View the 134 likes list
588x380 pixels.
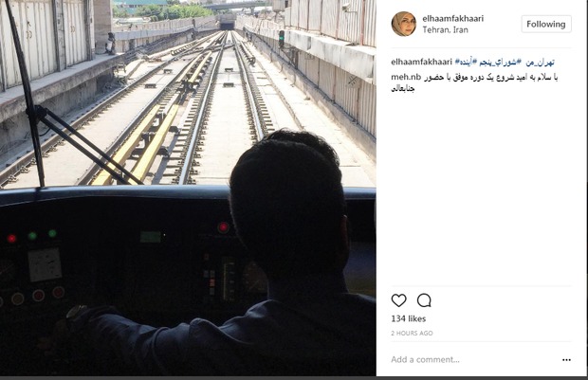pos(409,319)
